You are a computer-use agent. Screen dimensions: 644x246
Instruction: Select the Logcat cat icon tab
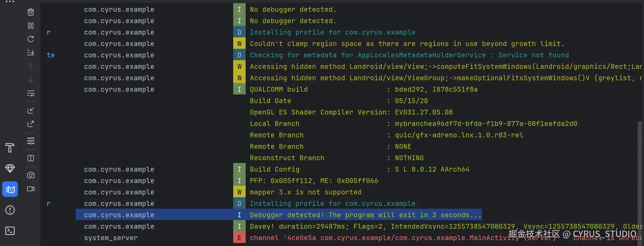point(10,189)
